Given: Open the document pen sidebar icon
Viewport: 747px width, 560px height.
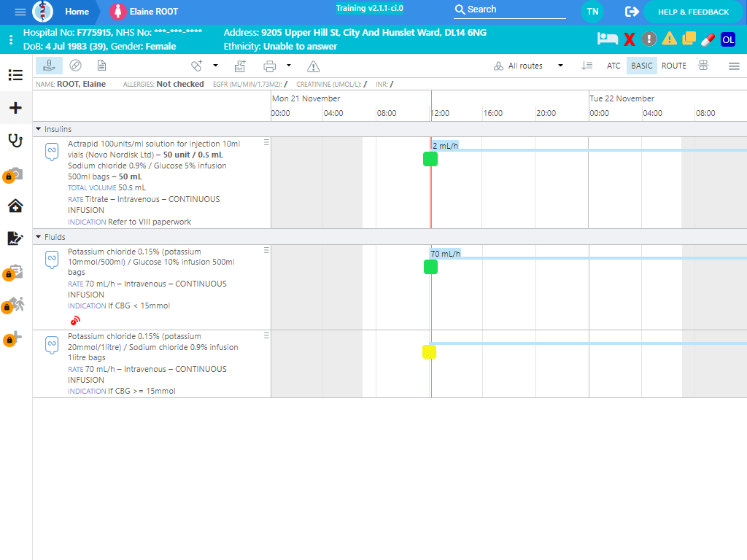Looking at the screenshot, I should tap(15, 238).
